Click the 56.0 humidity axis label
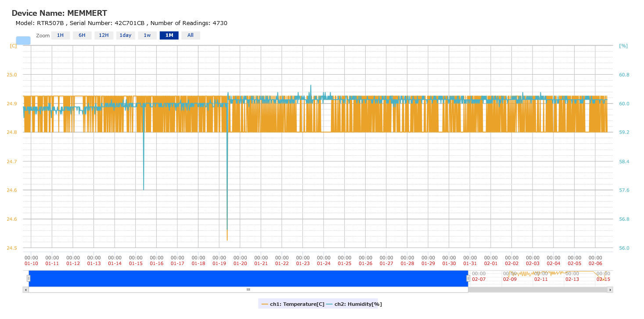This screenshot has width=644, height=319. coord(624,248)
